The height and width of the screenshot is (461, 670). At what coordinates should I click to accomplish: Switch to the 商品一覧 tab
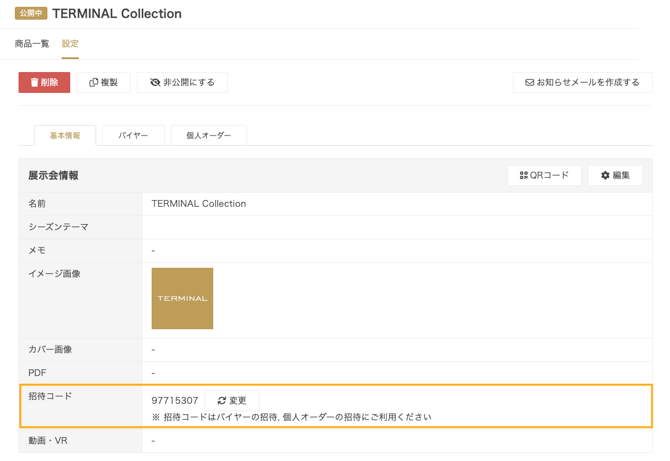32,44
